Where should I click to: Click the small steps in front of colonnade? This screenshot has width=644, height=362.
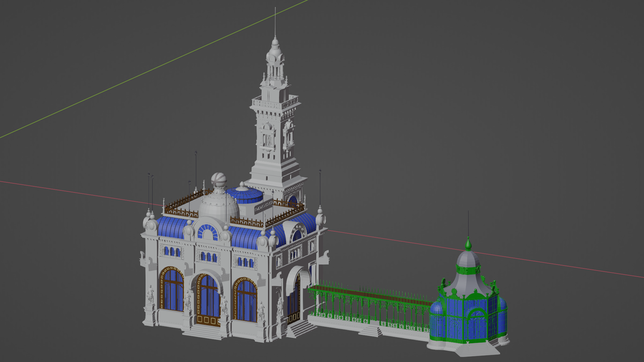(x=370, y=332)
